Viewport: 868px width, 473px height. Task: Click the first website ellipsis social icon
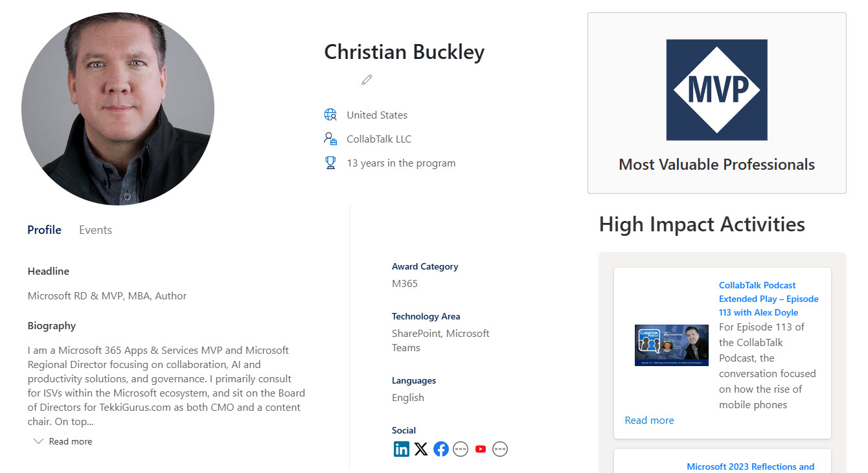(x=461, y=448)
